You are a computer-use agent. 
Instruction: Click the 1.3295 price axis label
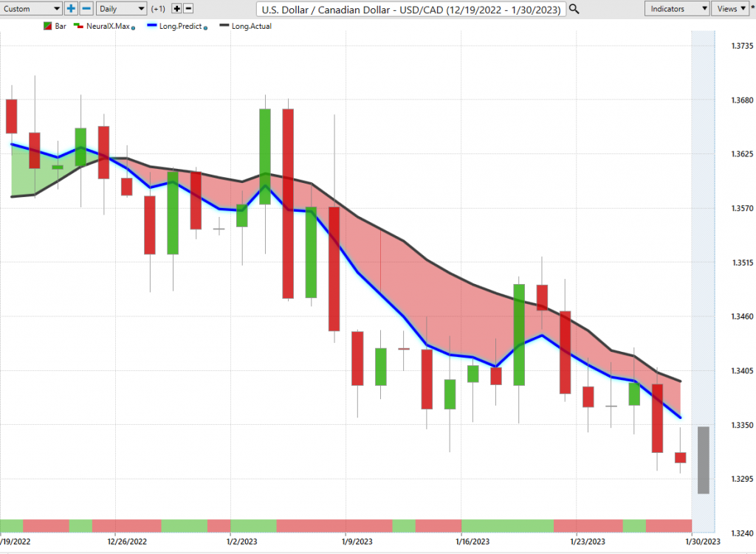pyautogui.click(x=742, y=479)
